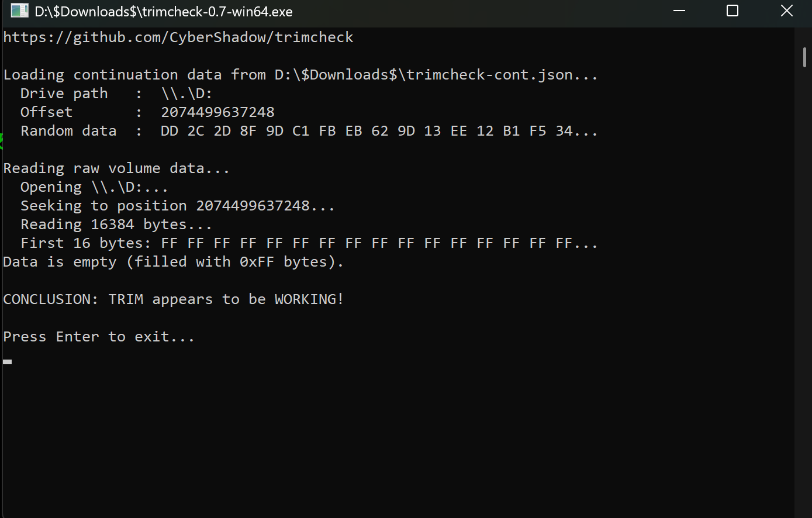Viewport: 812px width, 518px height.
Task: Click the 'Reading 16384 bytes' line
Action: 116,225
